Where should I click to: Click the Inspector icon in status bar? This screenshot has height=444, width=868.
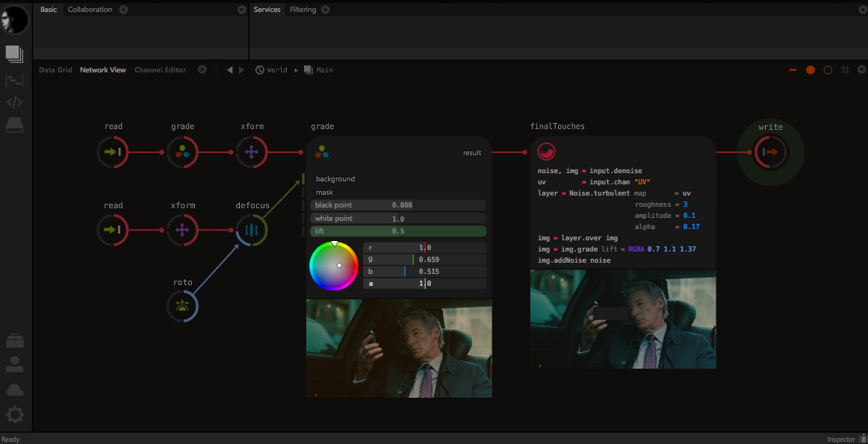tap(863, 439)
